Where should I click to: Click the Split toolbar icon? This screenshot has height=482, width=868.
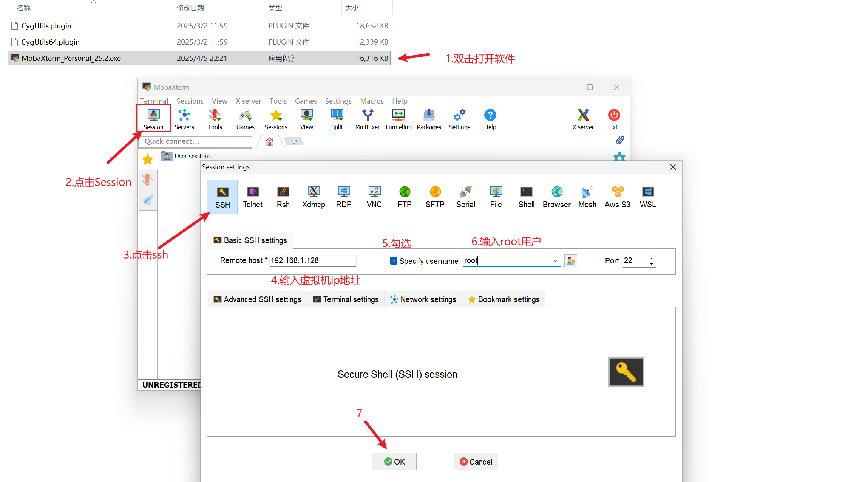click(x=337, y=119)
